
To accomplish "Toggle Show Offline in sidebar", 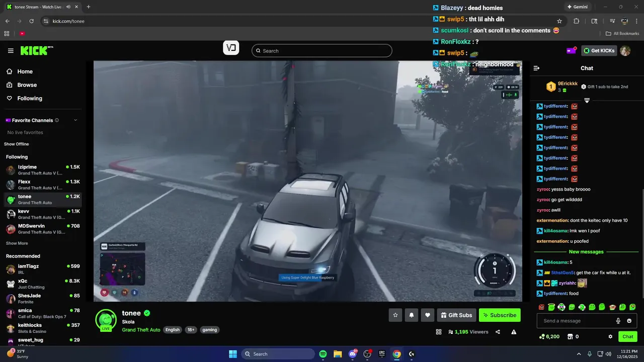I will point(17,144).
